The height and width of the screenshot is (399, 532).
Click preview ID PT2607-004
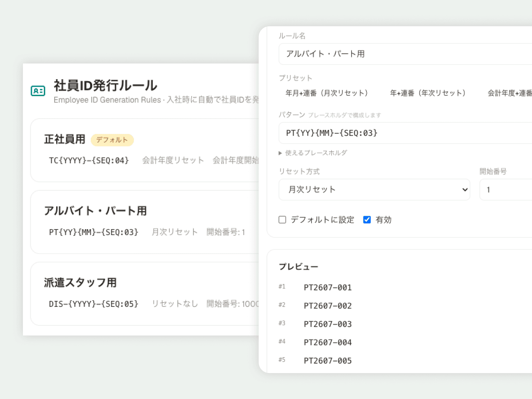(328, 342)
